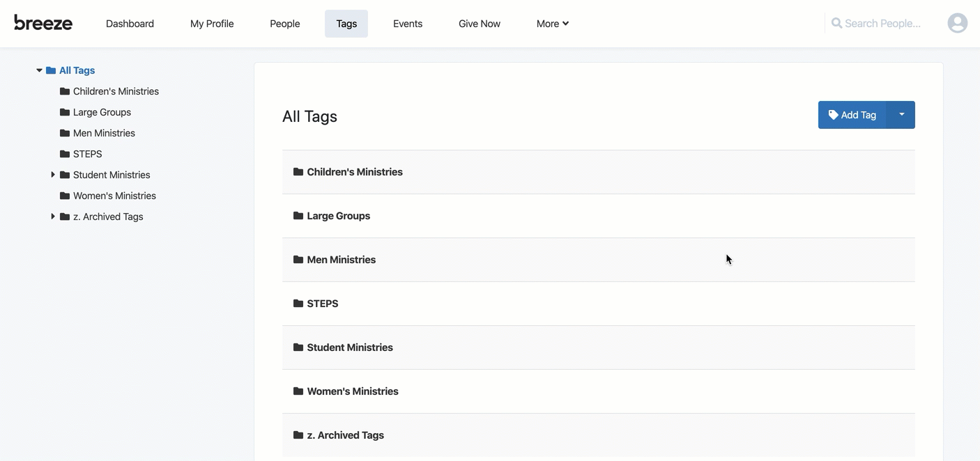The image size is (980, 461).
Task: Click the Add Tag button
Action: [x=852, y=115]
